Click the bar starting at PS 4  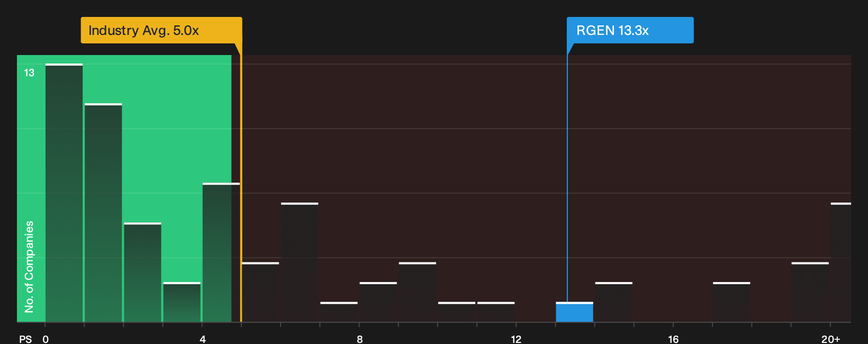pyautogui.click(x=221, y=252)
